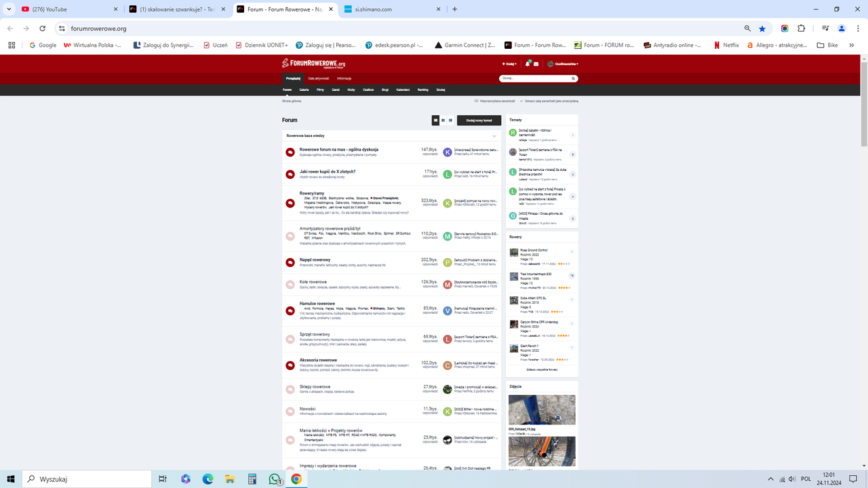Open Kalendarz in the sub-navigation

[x=403, y=89]
